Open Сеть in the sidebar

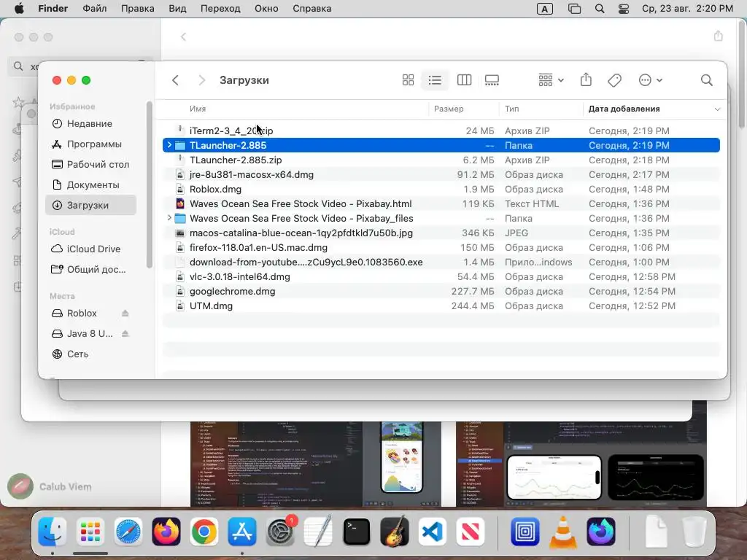point(90,354)
